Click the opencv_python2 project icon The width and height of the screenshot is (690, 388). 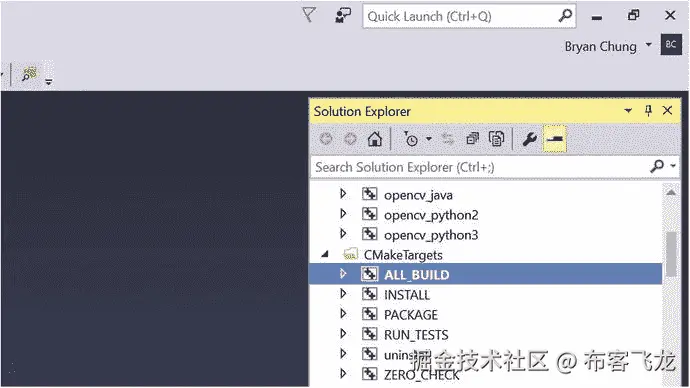369,214
